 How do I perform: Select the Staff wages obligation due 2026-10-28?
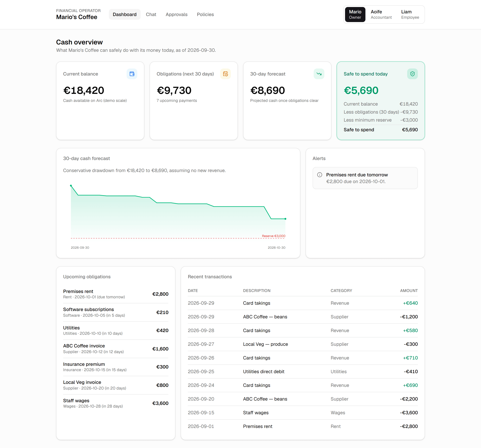tap(116, 403)
